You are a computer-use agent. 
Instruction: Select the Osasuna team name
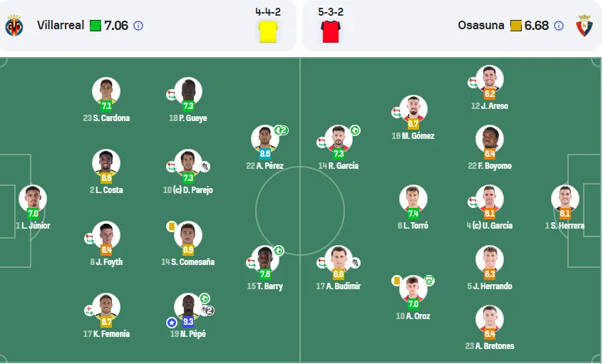480,26
